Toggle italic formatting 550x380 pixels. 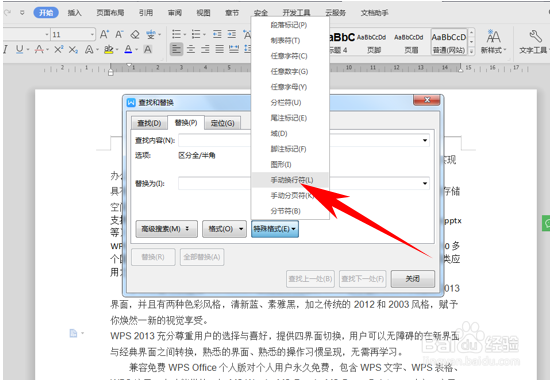tap(5, 49)
